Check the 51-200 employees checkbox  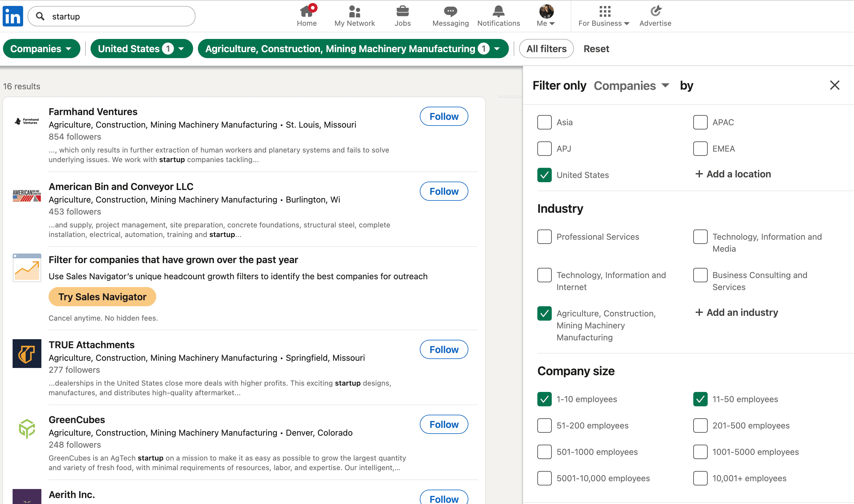[x=544, y=425]
